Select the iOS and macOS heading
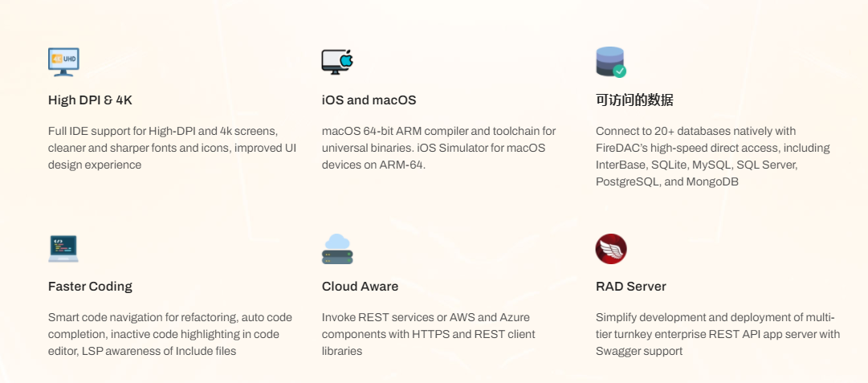 click(369, 100)
